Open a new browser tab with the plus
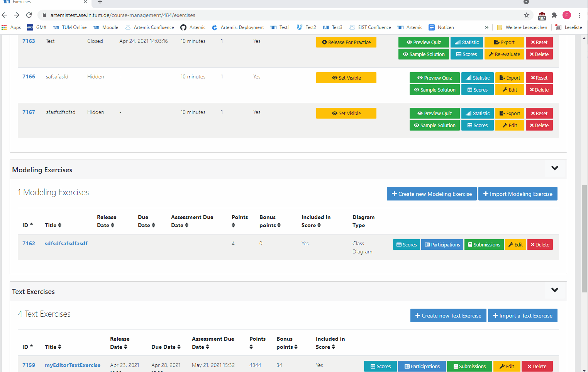 coord(100,2)
